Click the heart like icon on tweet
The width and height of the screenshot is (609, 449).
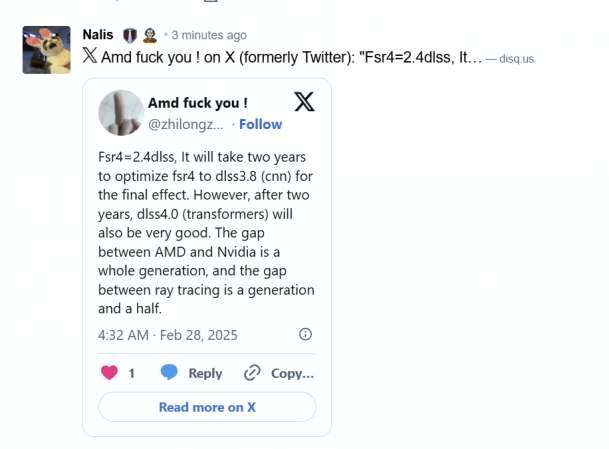coord(109,373)
